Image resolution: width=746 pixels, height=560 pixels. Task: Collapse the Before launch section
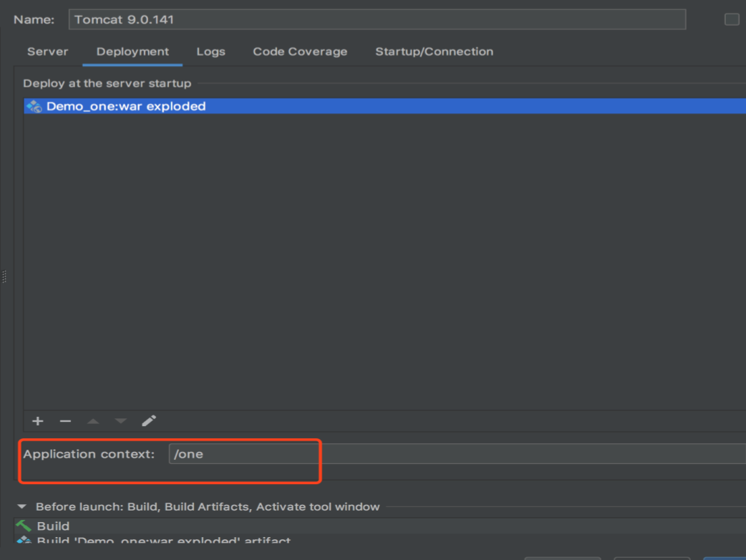tap(22, 507)
